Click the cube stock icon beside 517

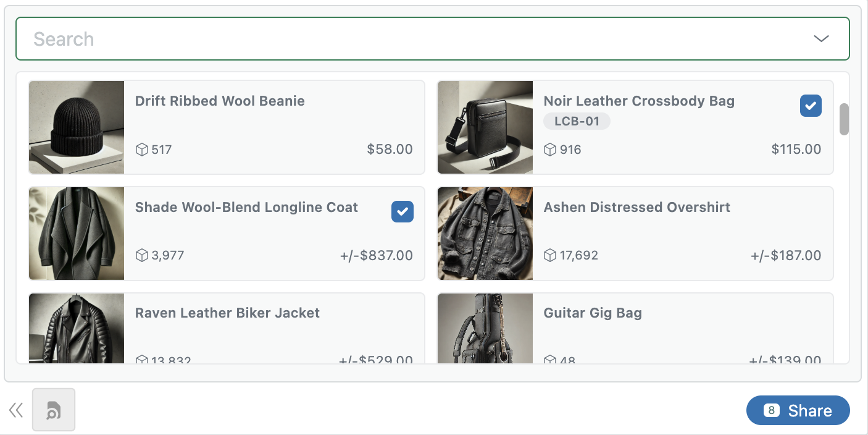click(x=141, y=150)
